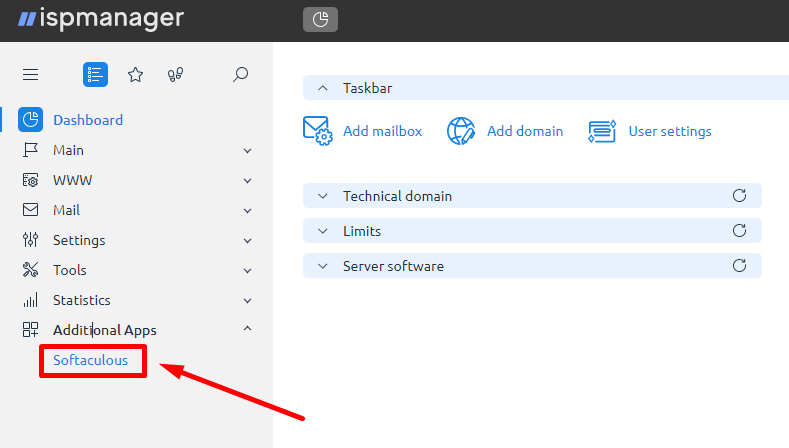Click the Limits panel title

click(362, 231)
